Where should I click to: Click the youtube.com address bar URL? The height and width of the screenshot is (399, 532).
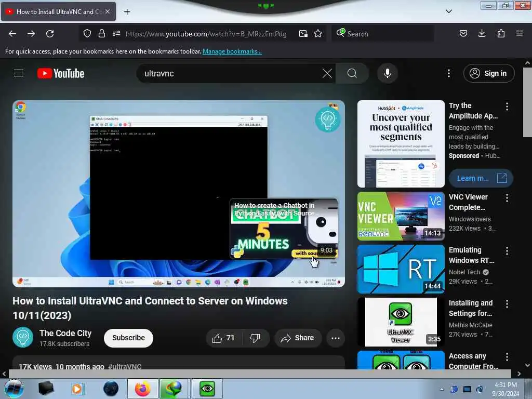[206, 34]
